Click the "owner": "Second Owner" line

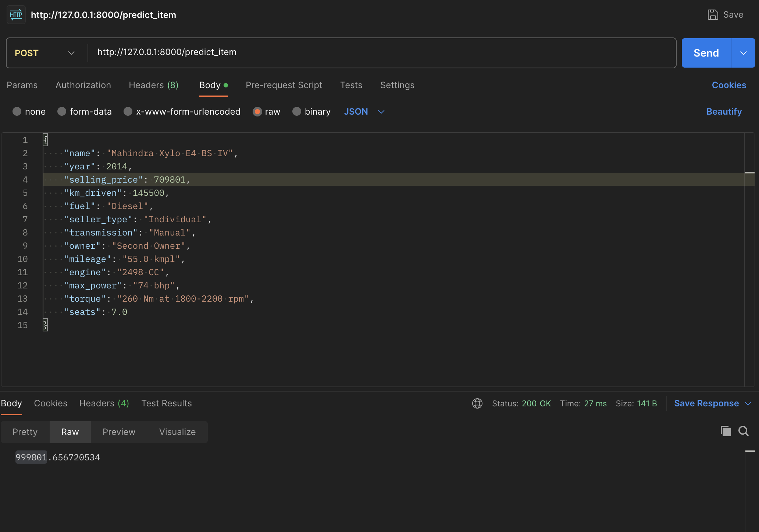[x=393, y=246]
